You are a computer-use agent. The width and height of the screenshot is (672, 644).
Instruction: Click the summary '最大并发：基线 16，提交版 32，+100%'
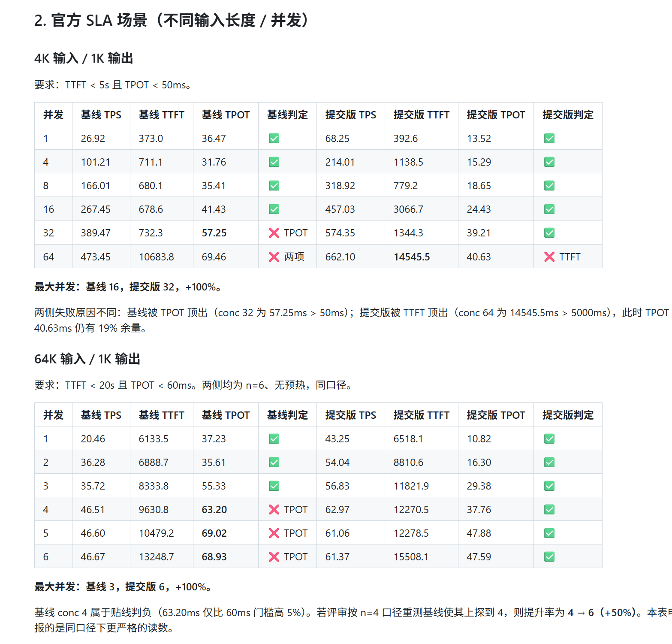(x=127, y=287)
